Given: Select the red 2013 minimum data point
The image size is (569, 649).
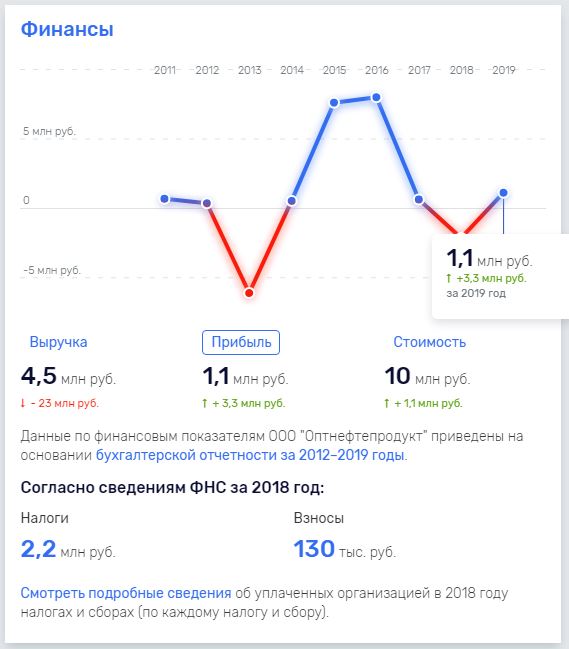Looking at the screenshot, I should 249,293.
